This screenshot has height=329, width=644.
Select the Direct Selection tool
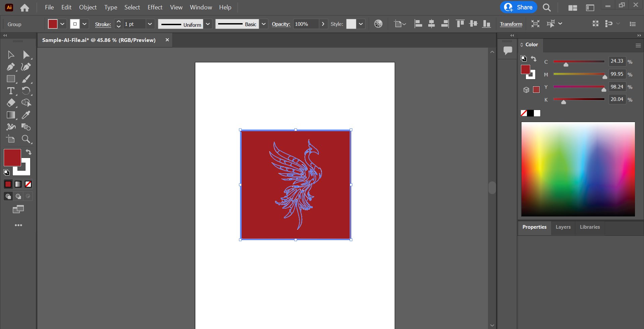26,55
